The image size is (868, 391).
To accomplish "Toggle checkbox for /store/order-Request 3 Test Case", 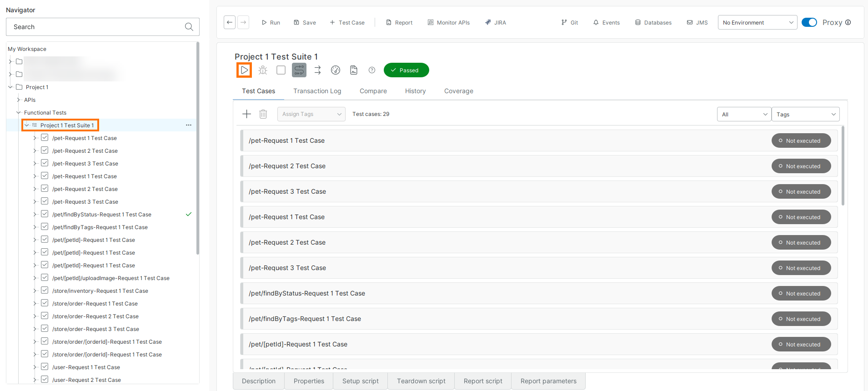I will tap(45, 329).
